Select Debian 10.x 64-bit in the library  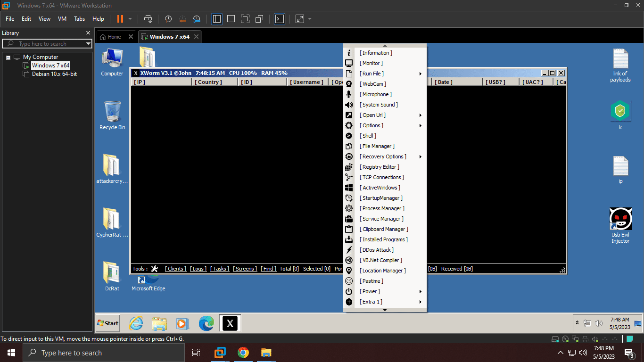[x=54, y=74]
